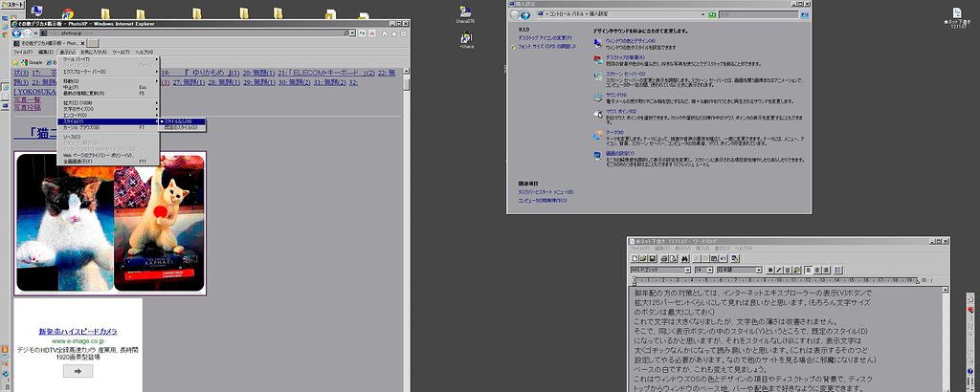Click the IE Back arrow button
The image size is (980, 392).
pos(16,33)
